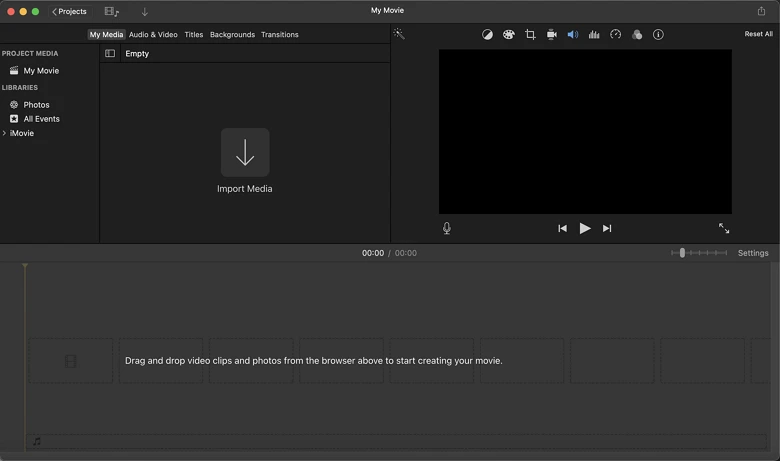
Task: Play the movie preview
Action: [x=585, y=228]
